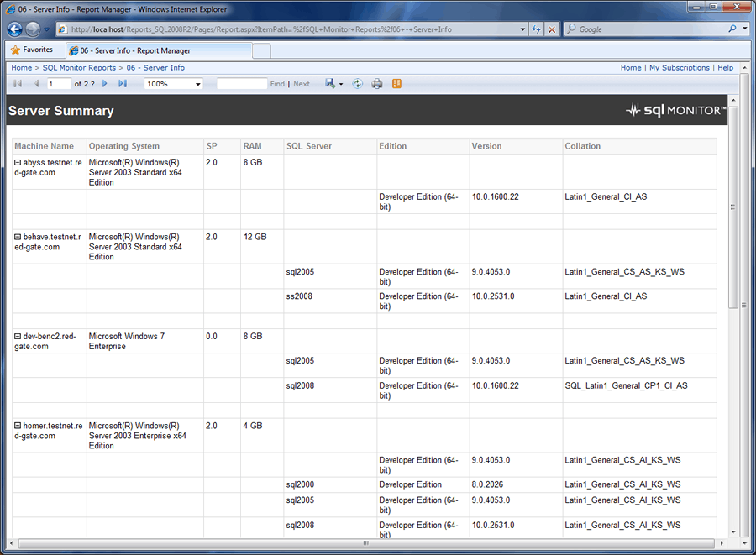Click the report scroll down arrow
The width and height of the screenshot is (756, 555).
pos(733,532)
